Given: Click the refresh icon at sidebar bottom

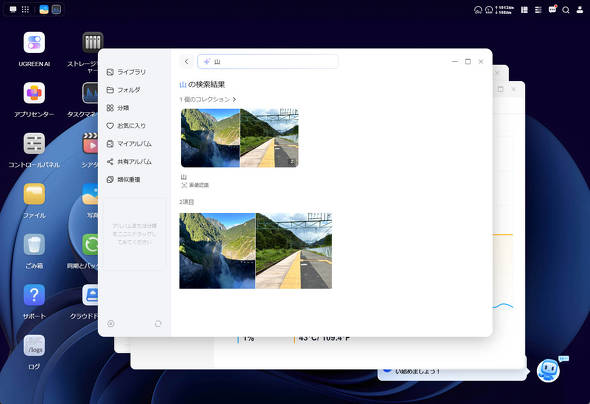Looking at the screenshot, I should 158,324.
